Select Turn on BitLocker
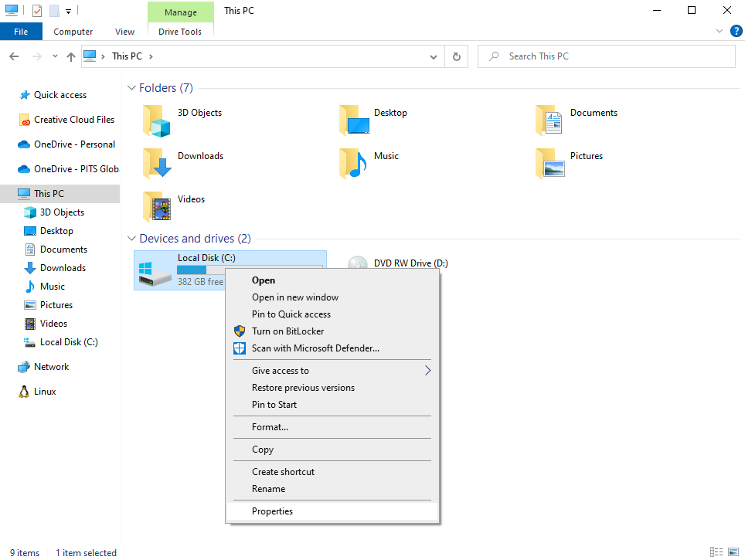This screenshot has height=560, width=745. [x=332, y=331]
